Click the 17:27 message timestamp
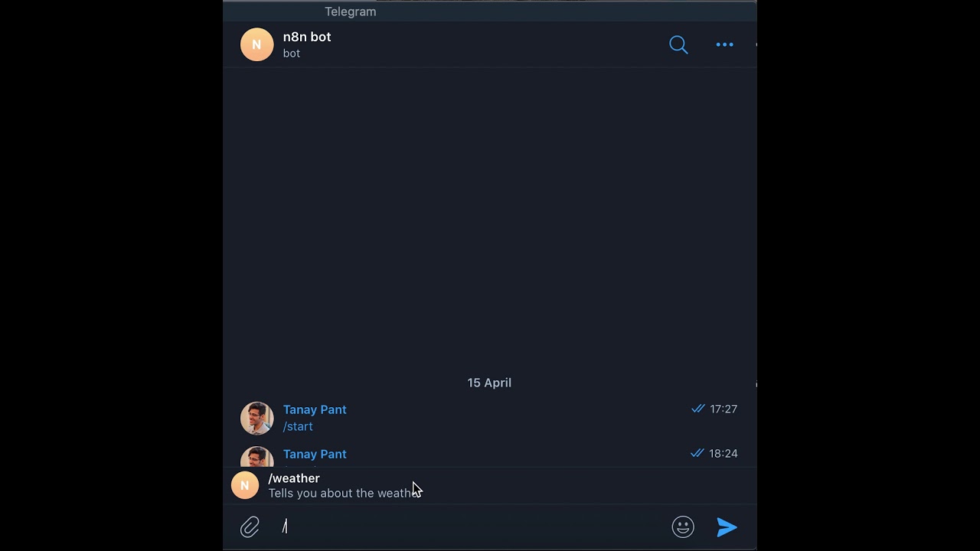This screenshot has width=980, height=551. tap(724, 409)
